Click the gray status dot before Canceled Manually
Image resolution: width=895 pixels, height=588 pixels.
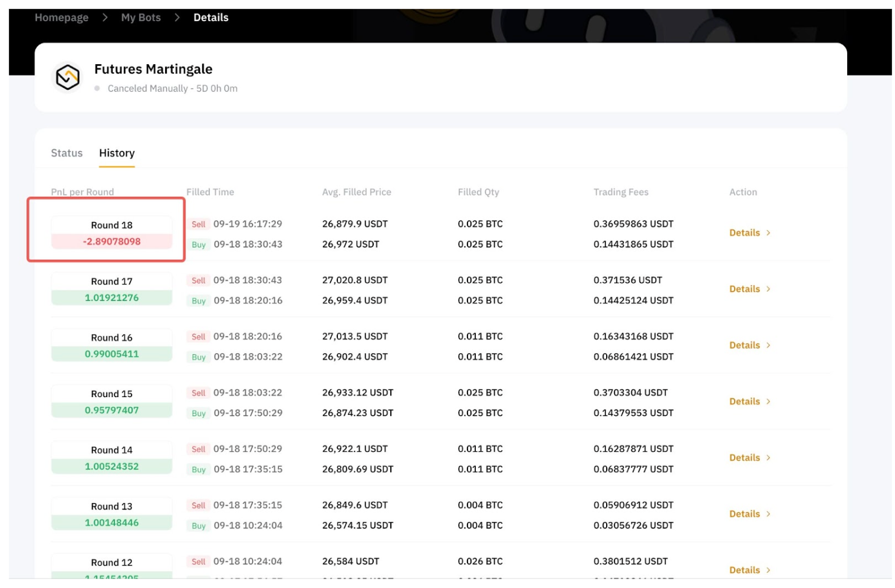[x=97, y=88]
